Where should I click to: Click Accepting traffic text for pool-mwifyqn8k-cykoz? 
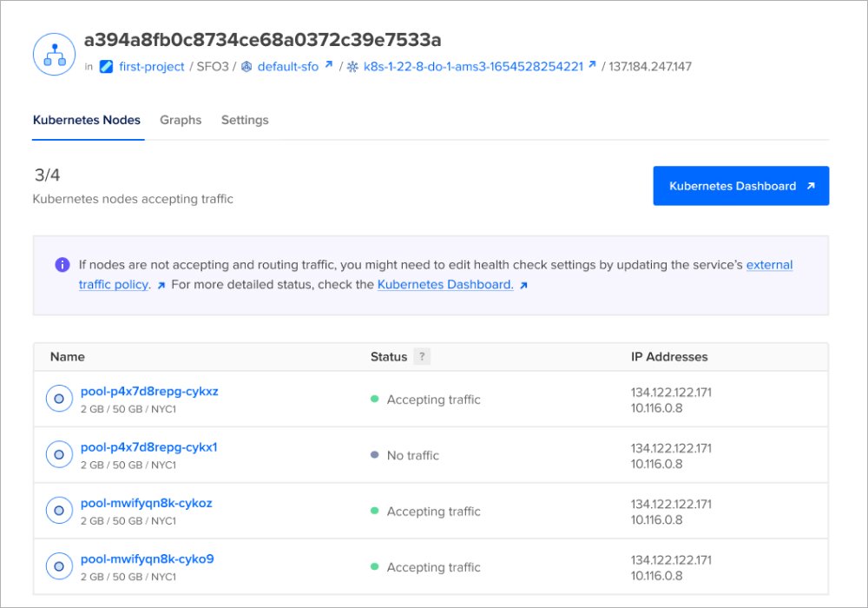[x=433, y=512]
